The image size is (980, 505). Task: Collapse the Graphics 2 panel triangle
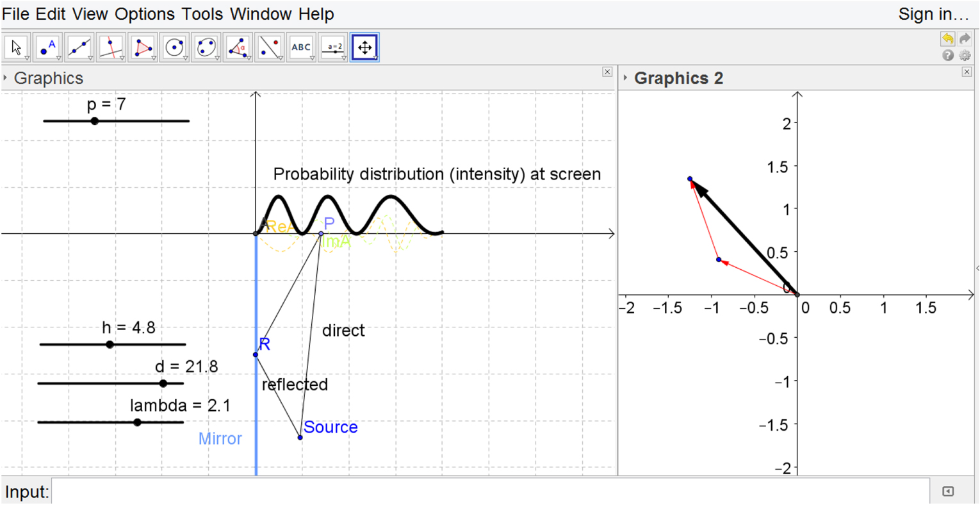626,78
